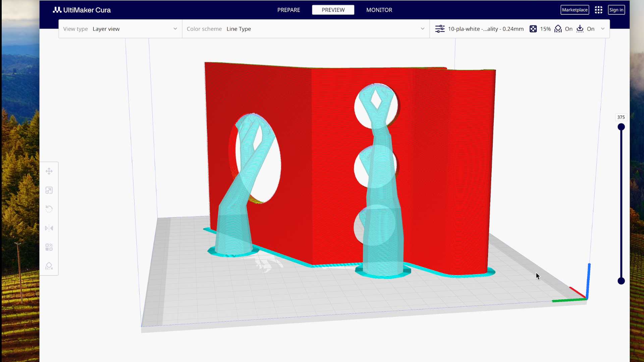Click the 15% infill pattern icon
644x362 pixels.
(x=533, y=29)
